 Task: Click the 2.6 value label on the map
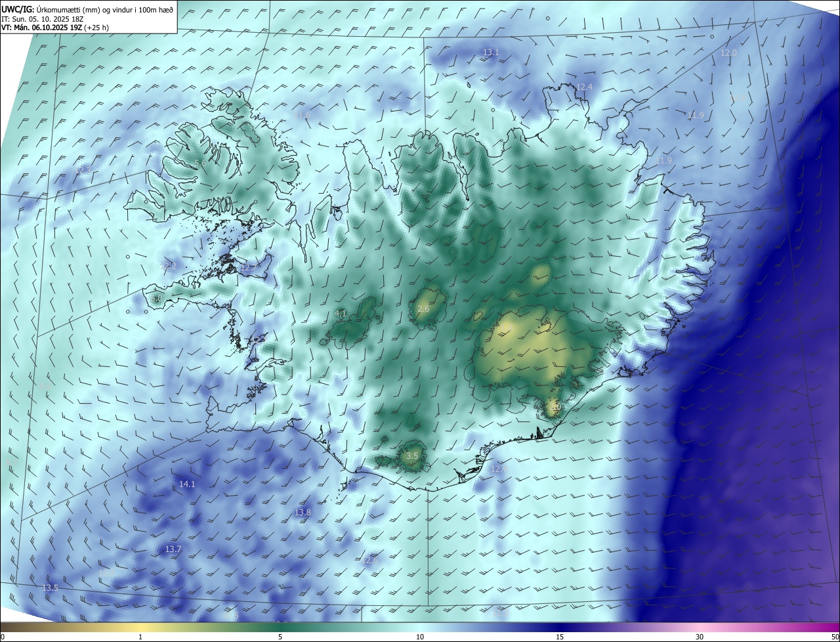[x=423, y=309]
